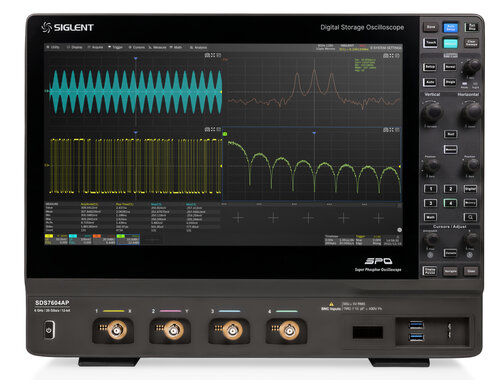Click the Display/Persist button
This screenshot has width=500, height=380.
[x=430, y=271]
